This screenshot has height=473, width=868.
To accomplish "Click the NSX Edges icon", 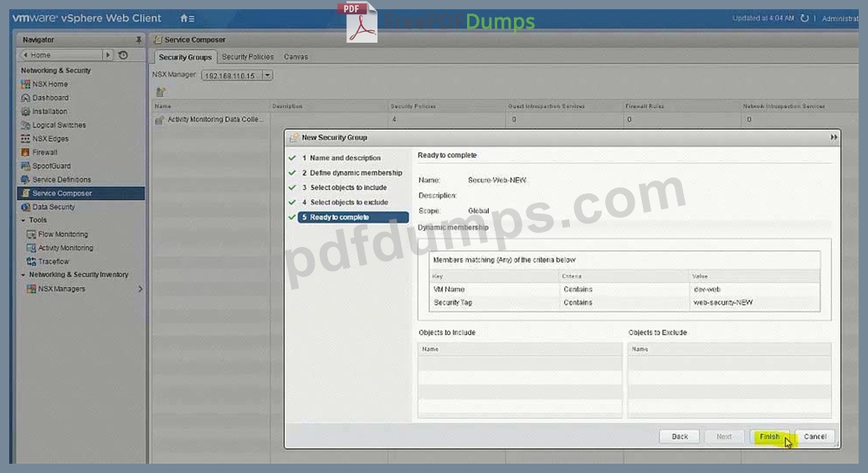I will pos(25,138).
